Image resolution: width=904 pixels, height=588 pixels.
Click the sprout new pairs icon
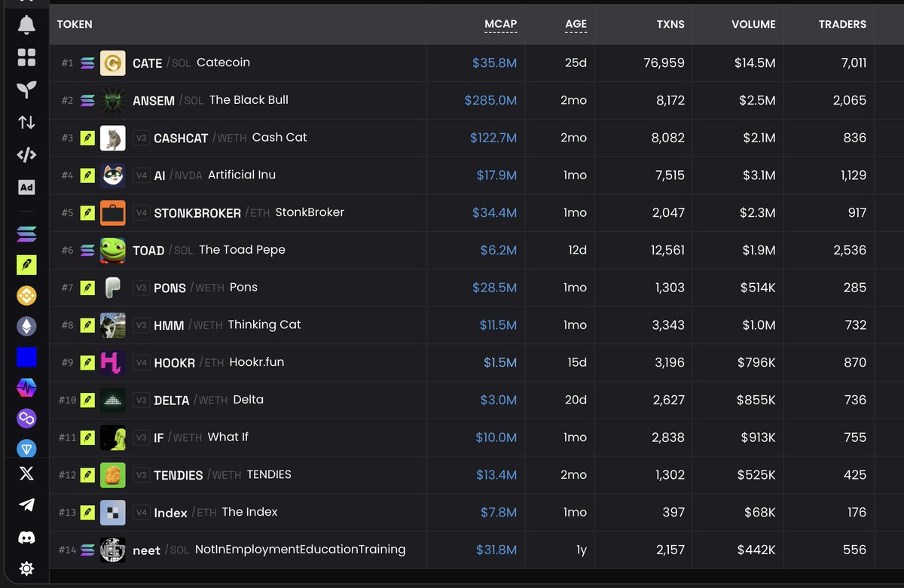(26, 90)
